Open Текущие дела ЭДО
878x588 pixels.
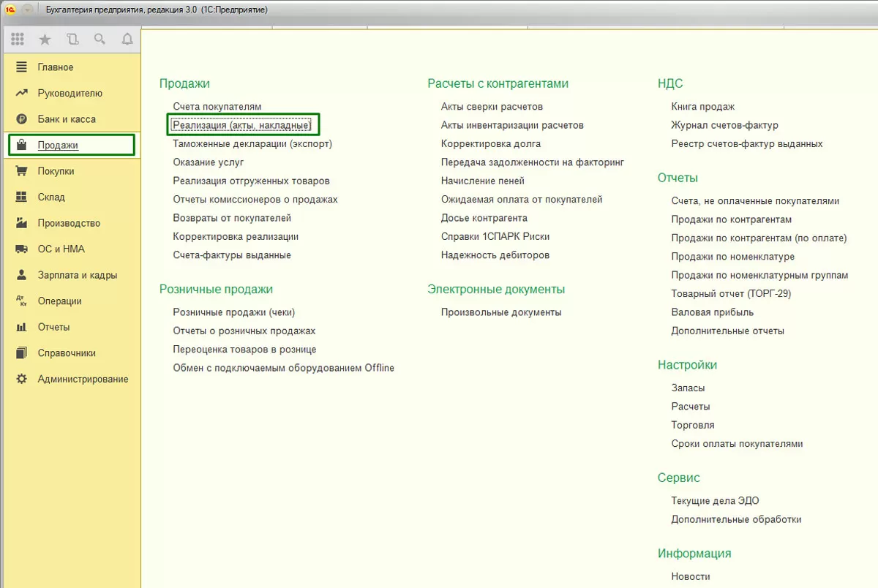coord(715,501)
